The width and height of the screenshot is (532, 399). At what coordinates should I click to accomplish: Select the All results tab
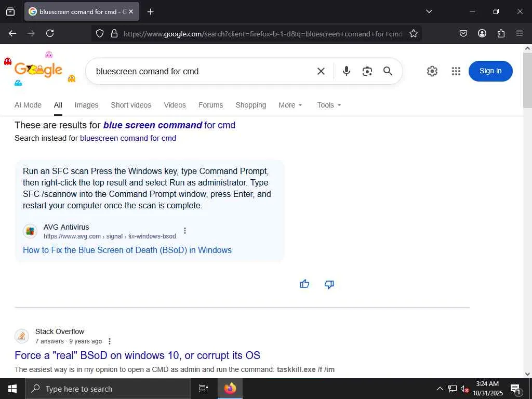click(x=58, y=105)
